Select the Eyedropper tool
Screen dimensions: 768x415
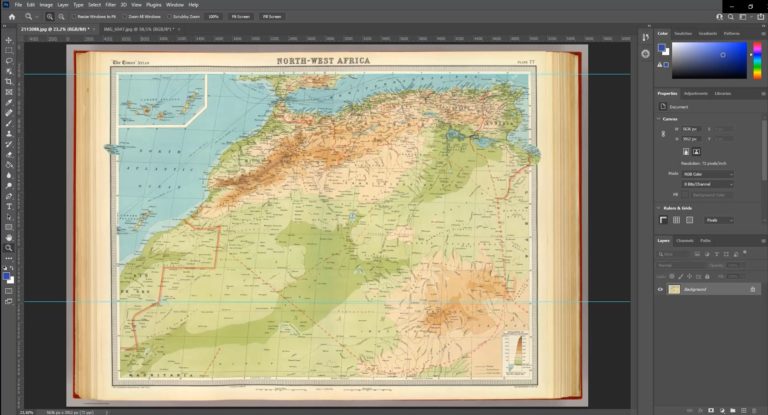9,102
